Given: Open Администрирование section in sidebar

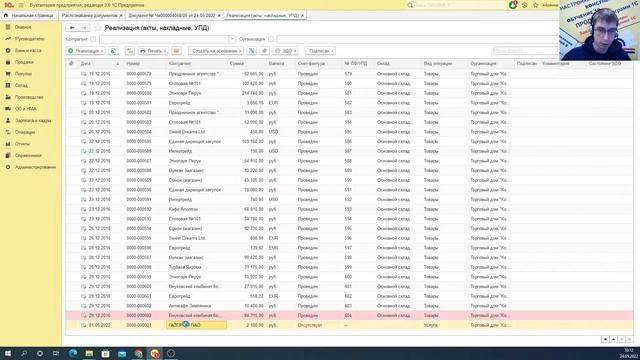Looking at the screenshot, I should 36,167.
